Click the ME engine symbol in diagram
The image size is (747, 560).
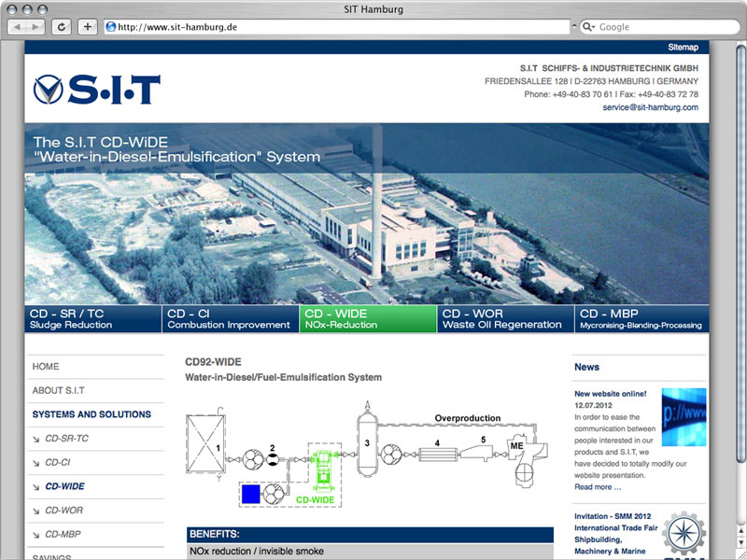(x=528, y=459)
